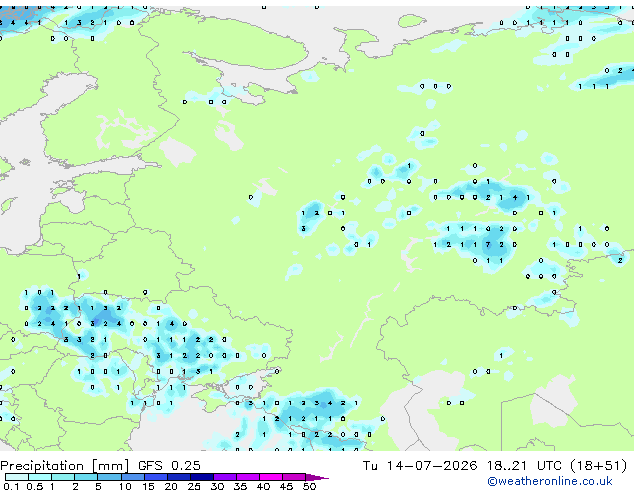Click the legend label "50"
Viewport: 634px width, 490px height.
[x=309, y=486]
